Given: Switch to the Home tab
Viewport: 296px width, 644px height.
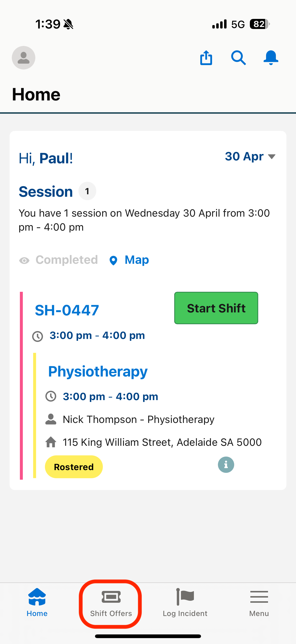Looking at the screenshot, I should pos(37,602).
